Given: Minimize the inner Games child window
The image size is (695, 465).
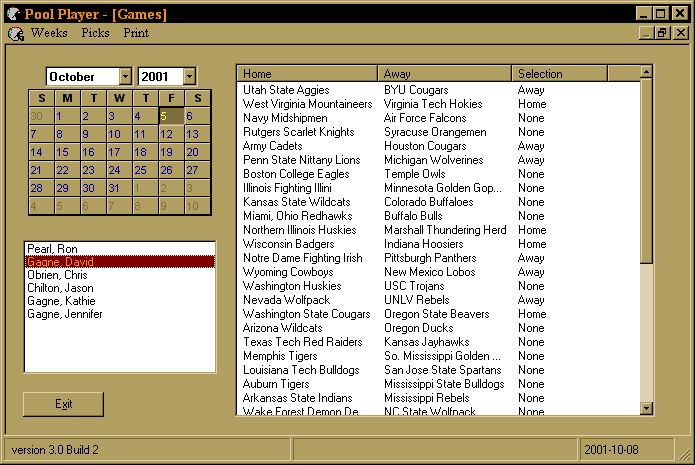Looking at the screenshot, I should click(x=647, y=33).
